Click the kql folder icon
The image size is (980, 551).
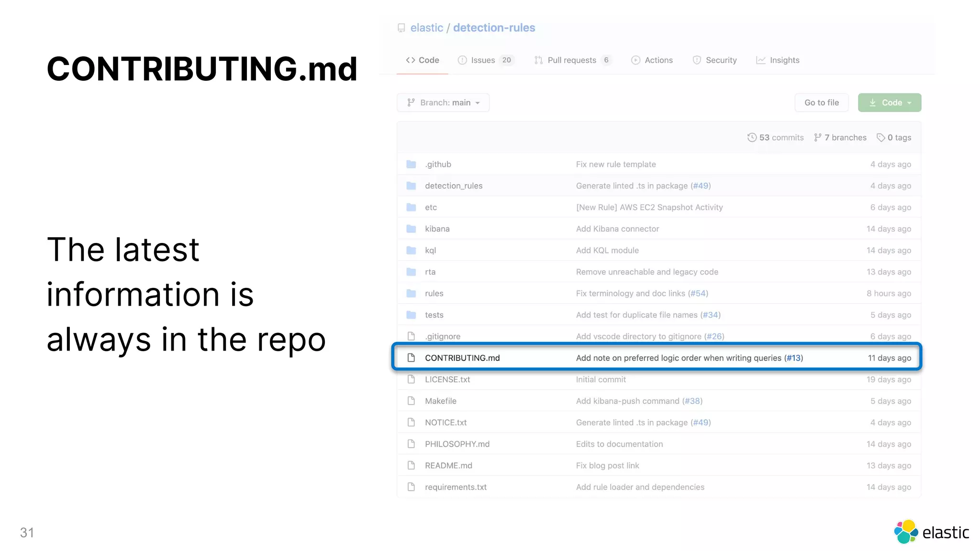click(x=411, y=250)
